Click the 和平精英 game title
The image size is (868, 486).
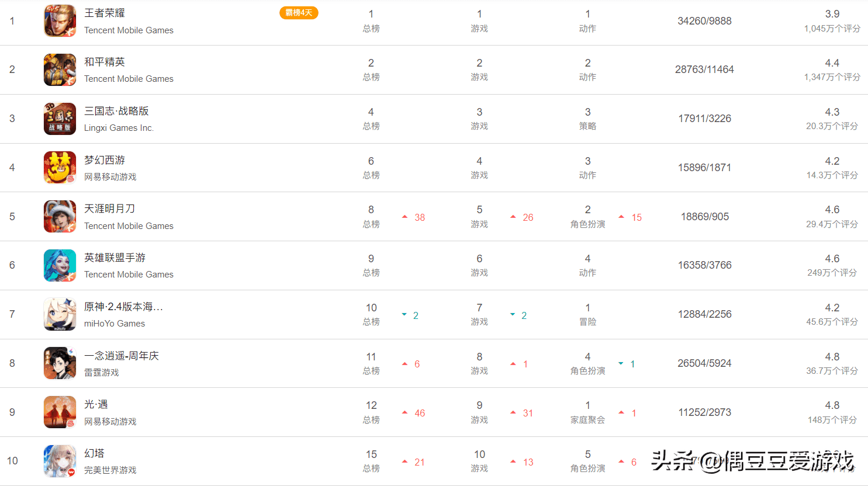[105, 62]
